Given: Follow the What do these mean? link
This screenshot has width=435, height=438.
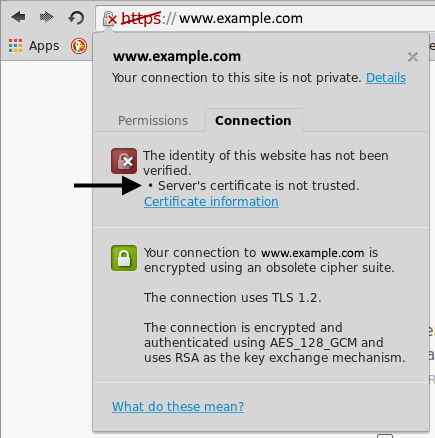Looking at the screenshot, I should [178, 406].
